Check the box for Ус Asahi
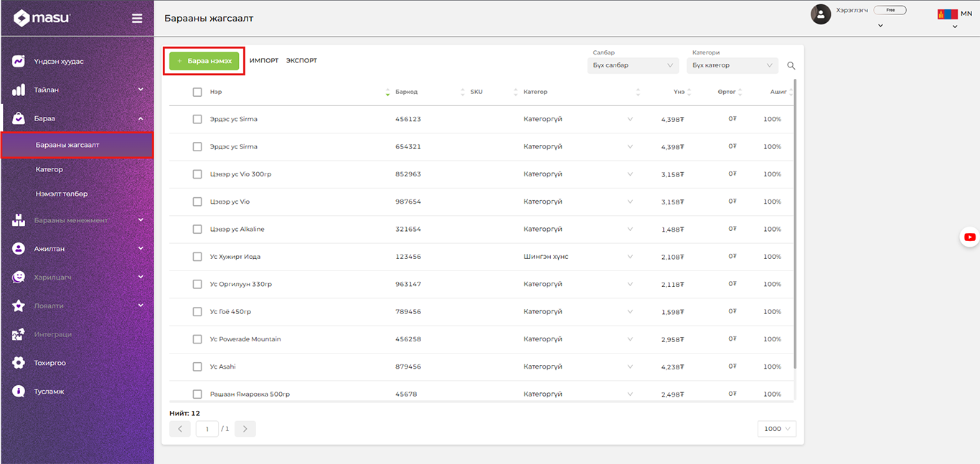 (x=197, y=367)
